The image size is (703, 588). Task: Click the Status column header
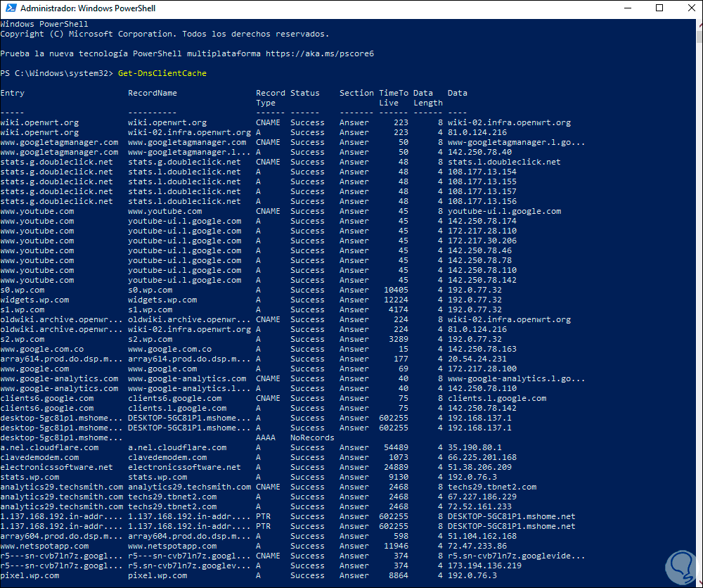(305, 93)
